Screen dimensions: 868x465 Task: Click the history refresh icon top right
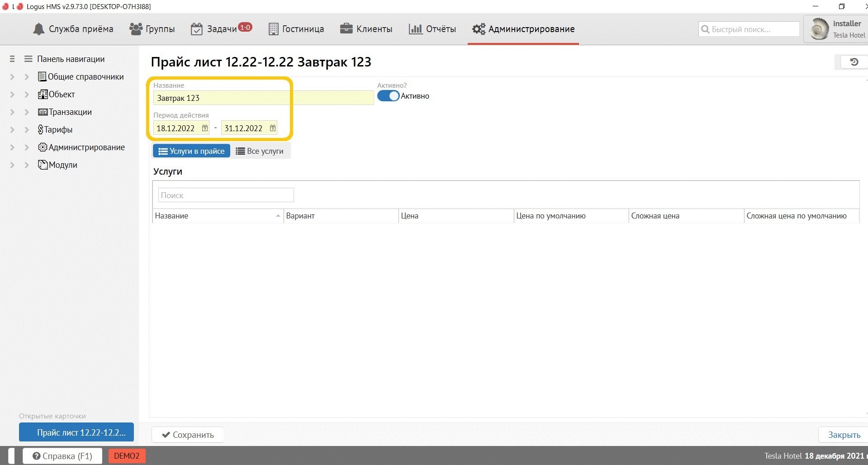[x=854, y=62]
